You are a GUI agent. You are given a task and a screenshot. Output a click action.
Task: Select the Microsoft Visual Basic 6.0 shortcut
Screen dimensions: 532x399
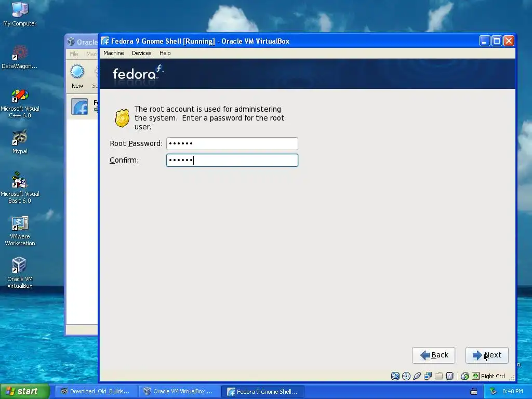[x=20, y=188]
